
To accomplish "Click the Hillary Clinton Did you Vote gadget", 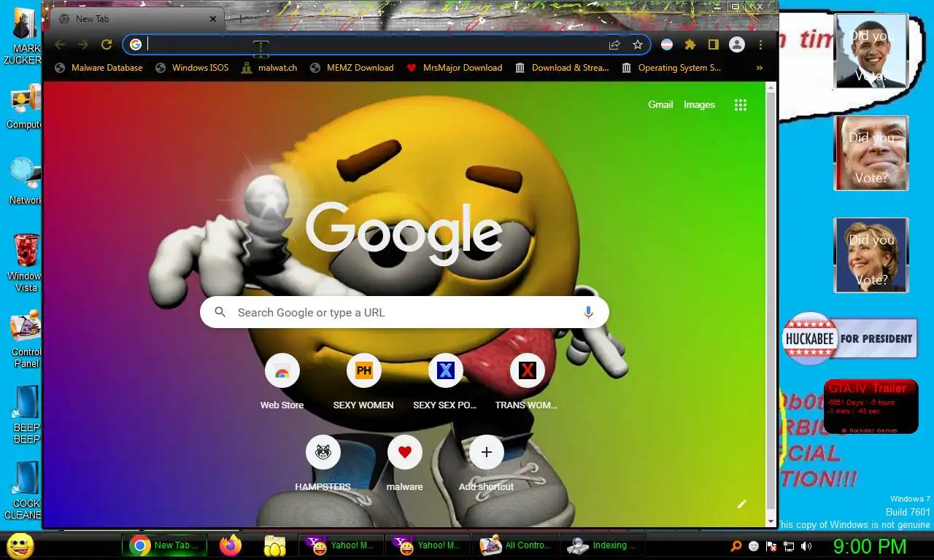I will click(x=871, y=255).
